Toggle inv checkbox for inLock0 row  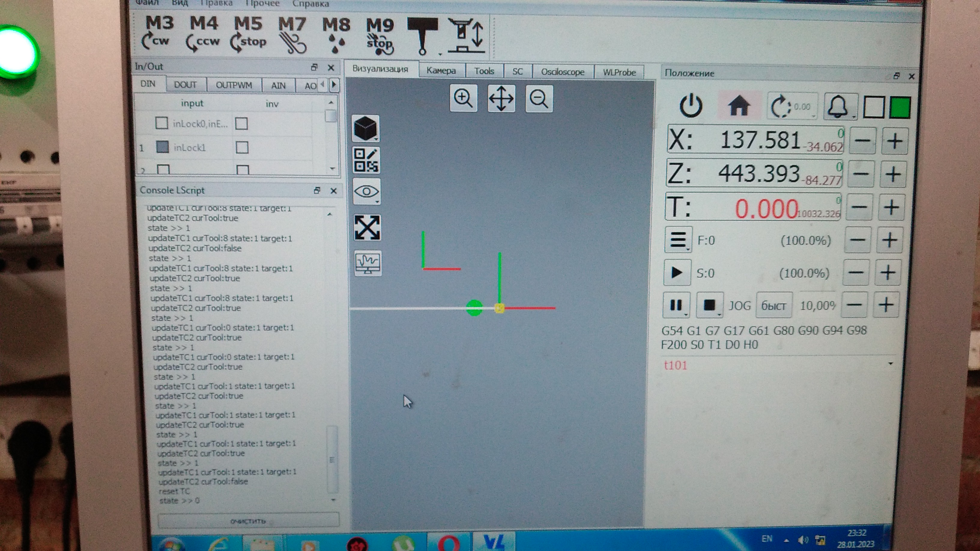tap(241, 124)
